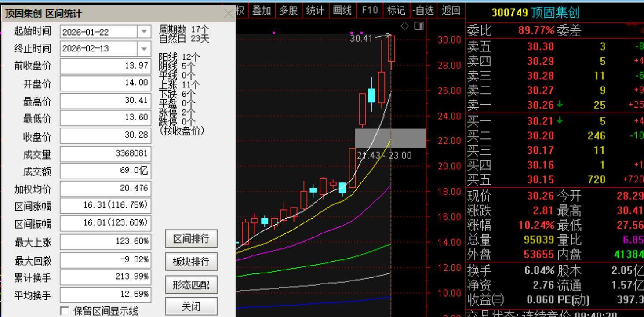Select 叠加 in the chart toolbar

[x=262, y=10]
